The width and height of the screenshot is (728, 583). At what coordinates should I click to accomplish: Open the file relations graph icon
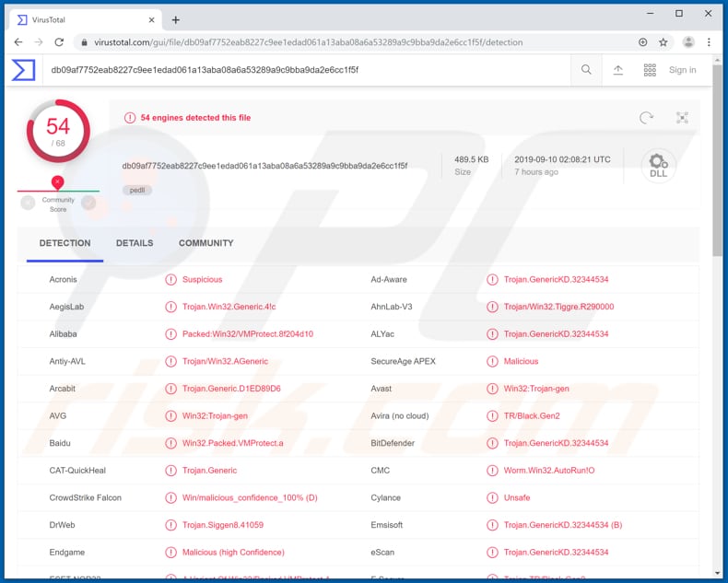coord(682,118)
